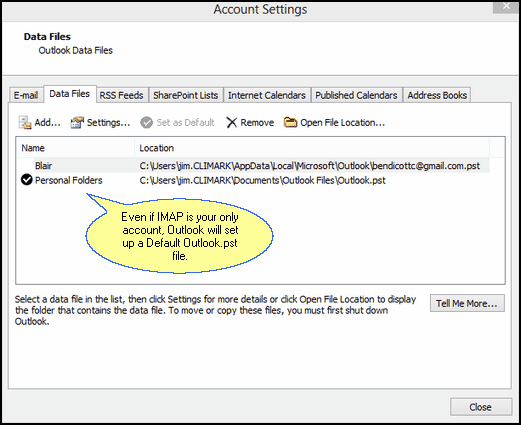Click the Location column header
Image resolution: width=521 pixels, height=425 pixels.
tap(312, 148)
